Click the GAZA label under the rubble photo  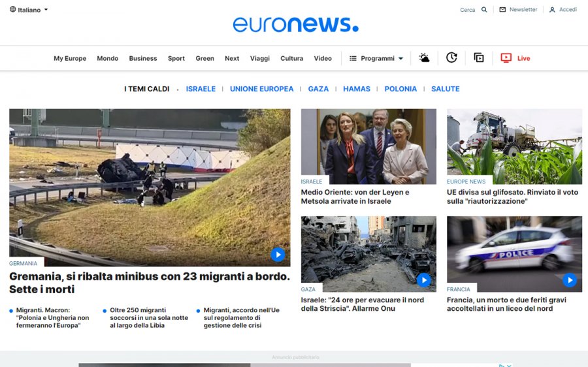pyautogui.click(x=308, y=289)
